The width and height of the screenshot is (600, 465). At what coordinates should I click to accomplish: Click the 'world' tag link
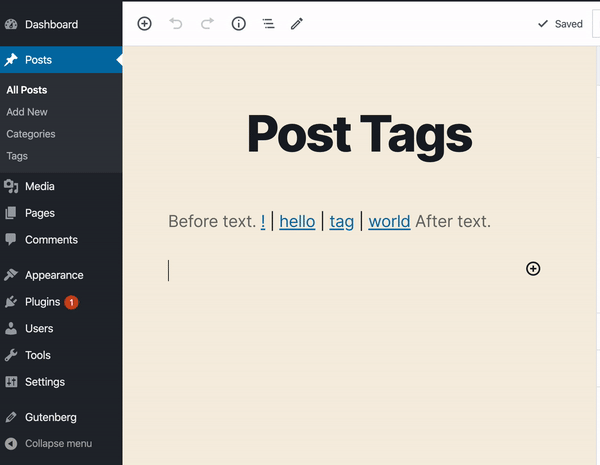pyautogui.click(x=389, y=222)
